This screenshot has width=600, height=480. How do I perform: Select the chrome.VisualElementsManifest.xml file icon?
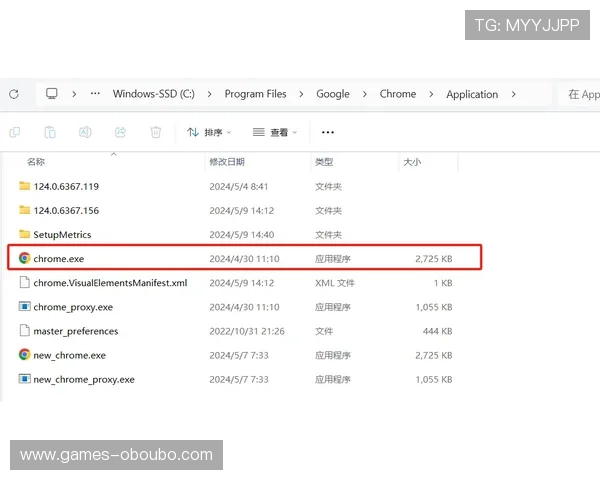24,282
